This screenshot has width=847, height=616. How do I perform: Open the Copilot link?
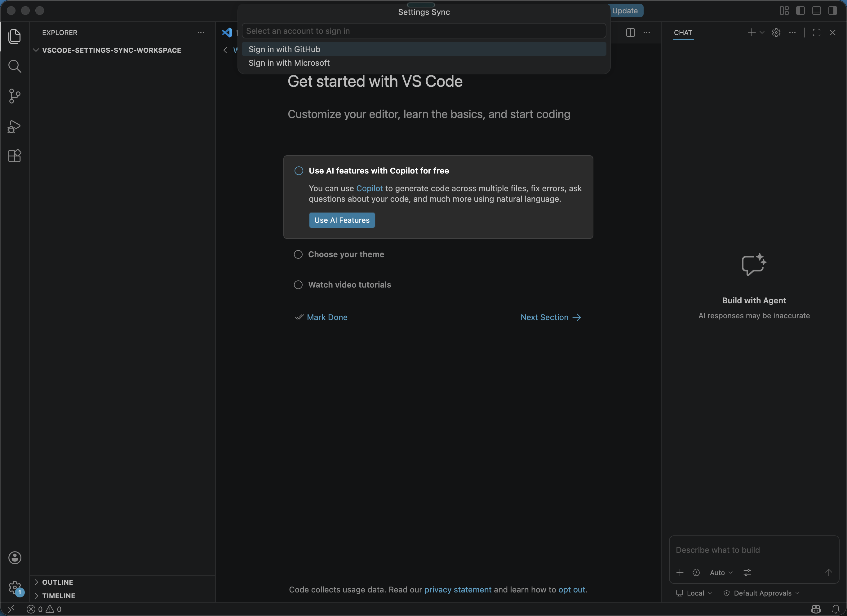click(369, 188)
